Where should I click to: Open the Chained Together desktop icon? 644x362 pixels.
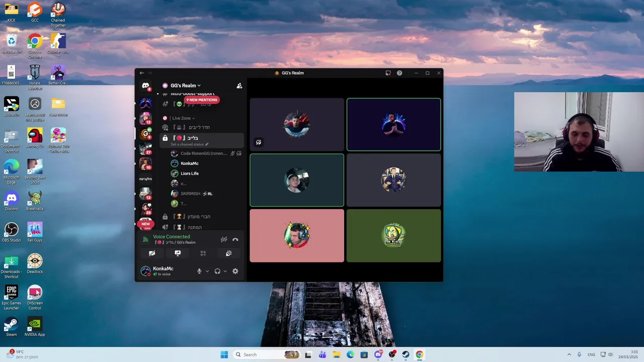coord(58,15)
